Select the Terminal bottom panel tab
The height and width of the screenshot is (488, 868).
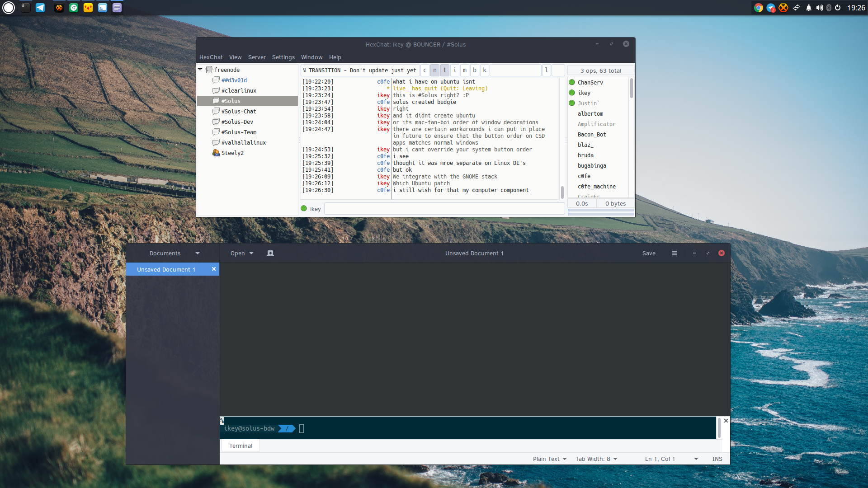241,446
